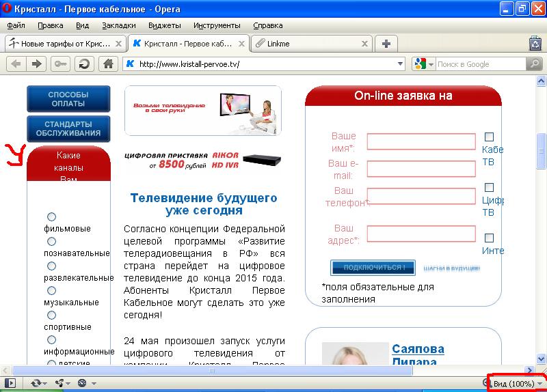Select the 'спортивные' radio button
547x392 pixels.
pos(52,315)
